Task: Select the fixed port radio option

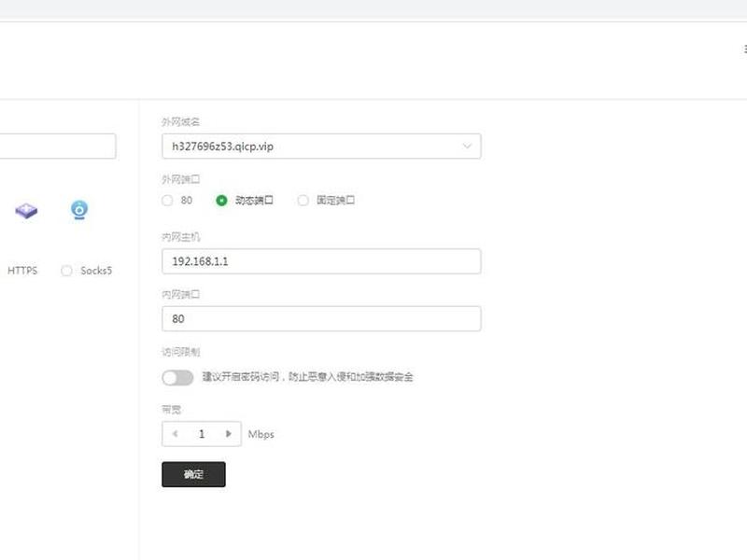Action: pyautogui.click(x=303, y=201)
